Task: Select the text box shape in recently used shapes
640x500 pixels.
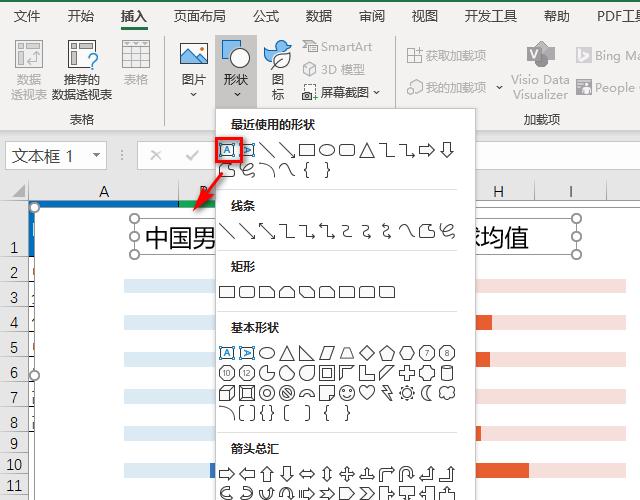Action: [227, 150]
